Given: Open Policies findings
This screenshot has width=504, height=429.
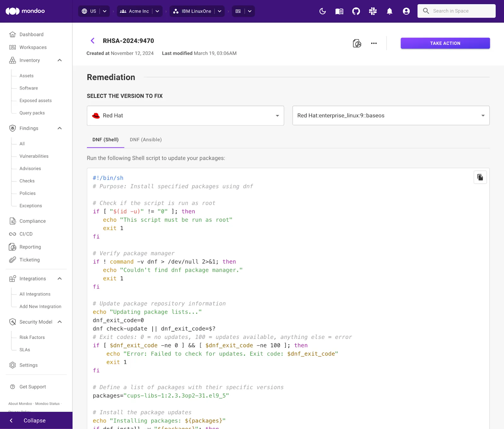Looking at the screenshot, I should [27, 193].
